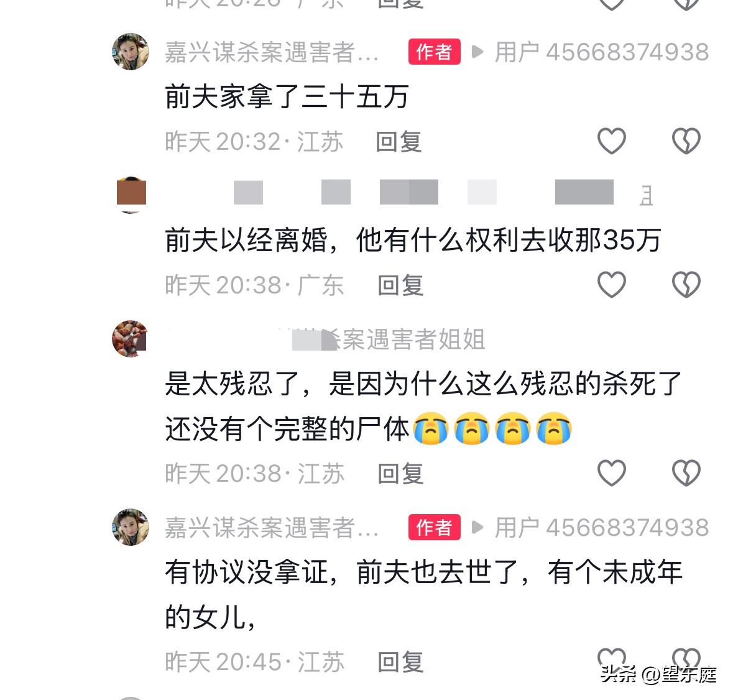Image resolution: width=733 pixels, height=700 pixels.
Task: Reply to the comment posted 昨天 20:38 广东
Action: (x=400, y=285)
